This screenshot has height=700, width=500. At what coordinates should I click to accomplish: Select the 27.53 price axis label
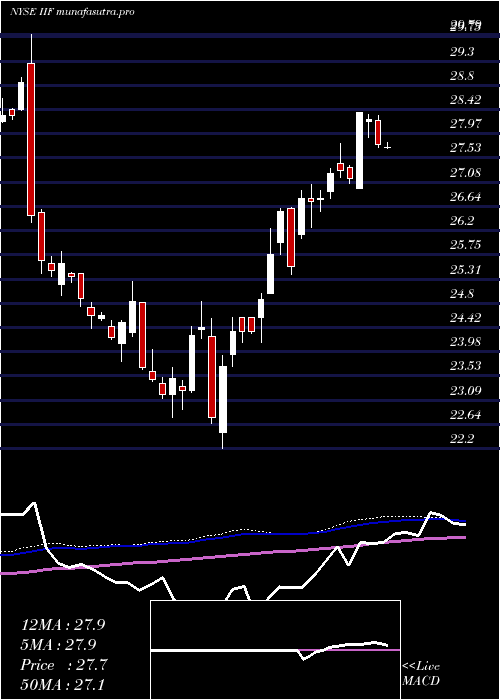pyautogui.click(x=466, y=148)
